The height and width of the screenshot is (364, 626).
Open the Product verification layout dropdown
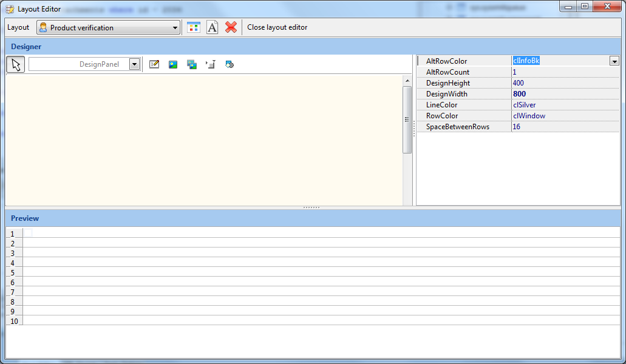(x=175, y=28)
